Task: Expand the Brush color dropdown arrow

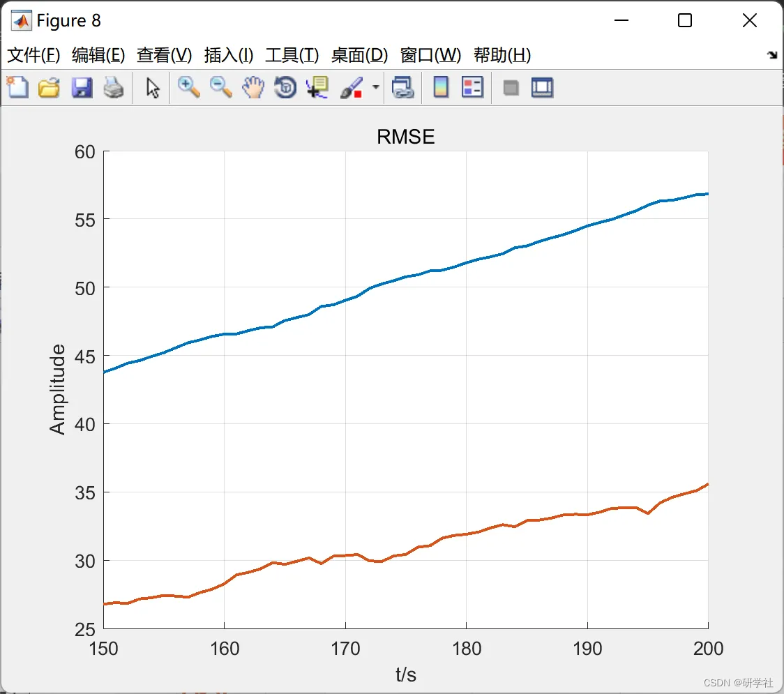Action: [375, 87]
